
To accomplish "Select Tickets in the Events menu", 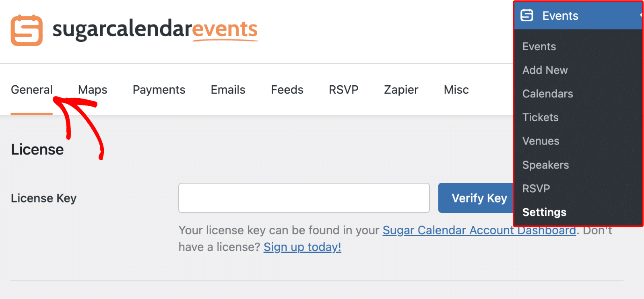I will click(541, 117).
